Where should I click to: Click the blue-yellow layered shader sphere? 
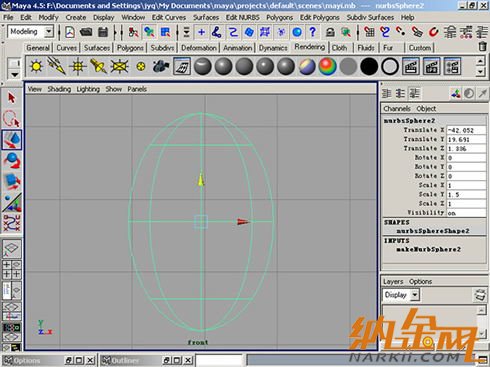[307, 66]
